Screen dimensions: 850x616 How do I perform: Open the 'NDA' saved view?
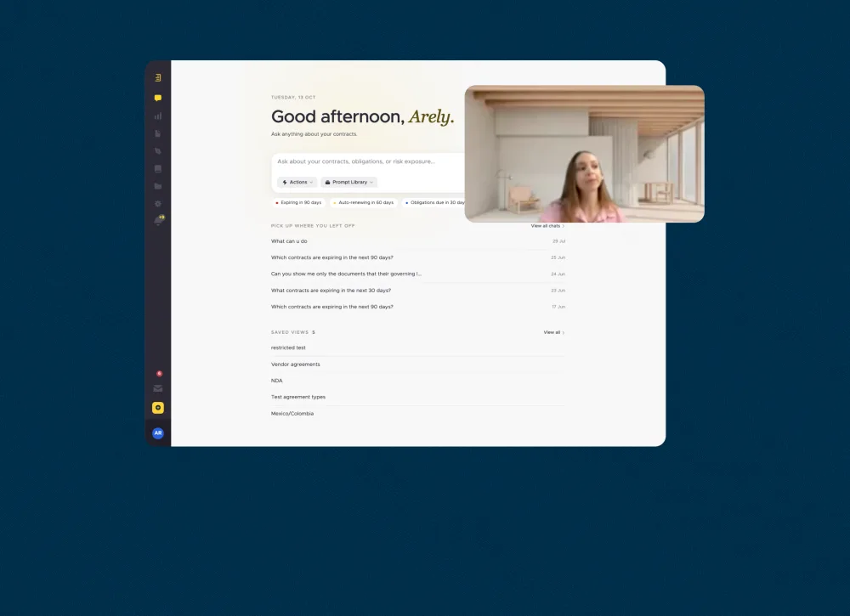click(418, 381)
